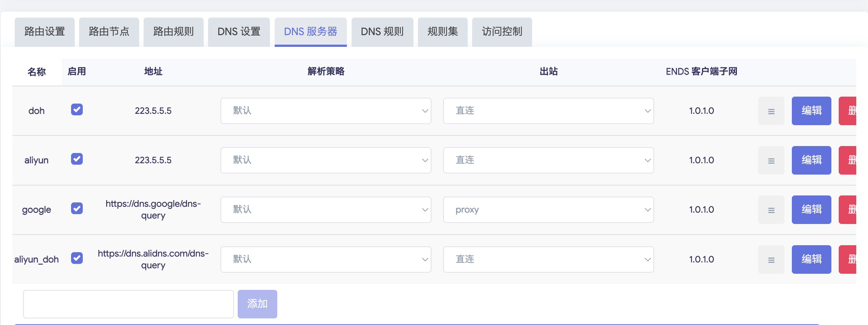Focus the new server name input field
The image size is (868, 325).
tap(128, 304)
